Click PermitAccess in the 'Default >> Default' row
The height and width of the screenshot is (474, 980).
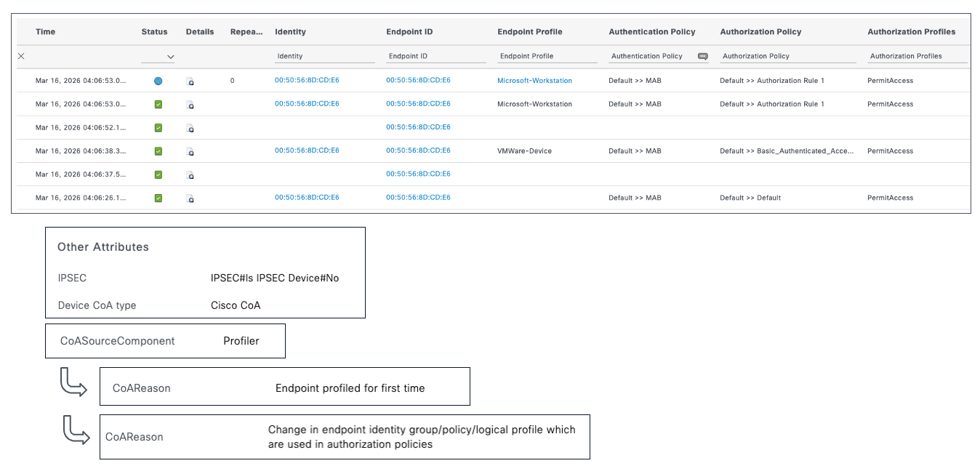click(890, 198)
